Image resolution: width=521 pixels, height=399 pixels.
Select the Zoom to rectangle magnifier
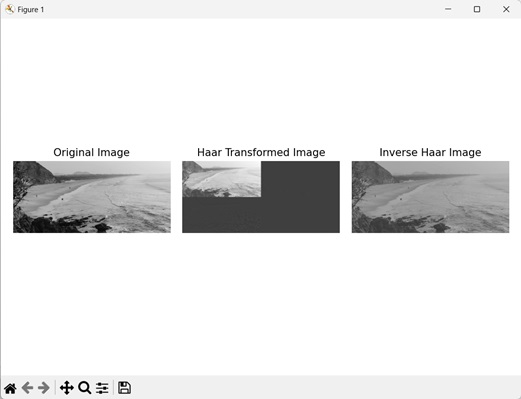[x=85, y=388]
